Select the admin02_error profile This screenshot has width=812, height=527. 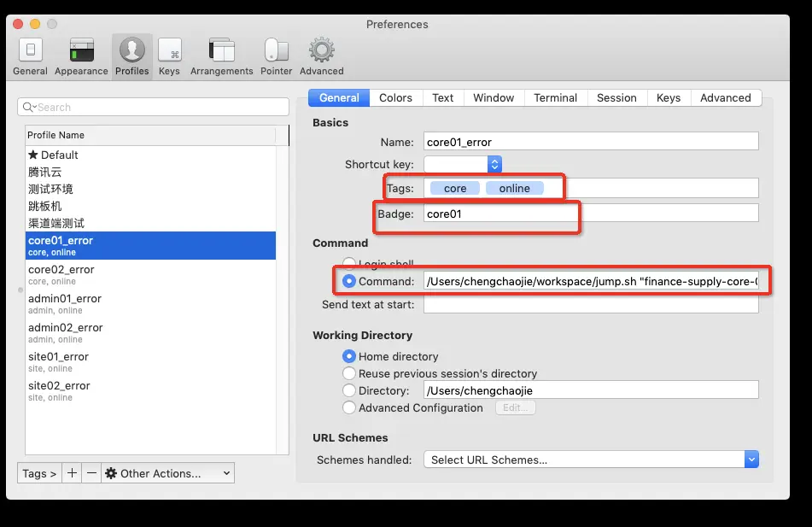[150, 332]
